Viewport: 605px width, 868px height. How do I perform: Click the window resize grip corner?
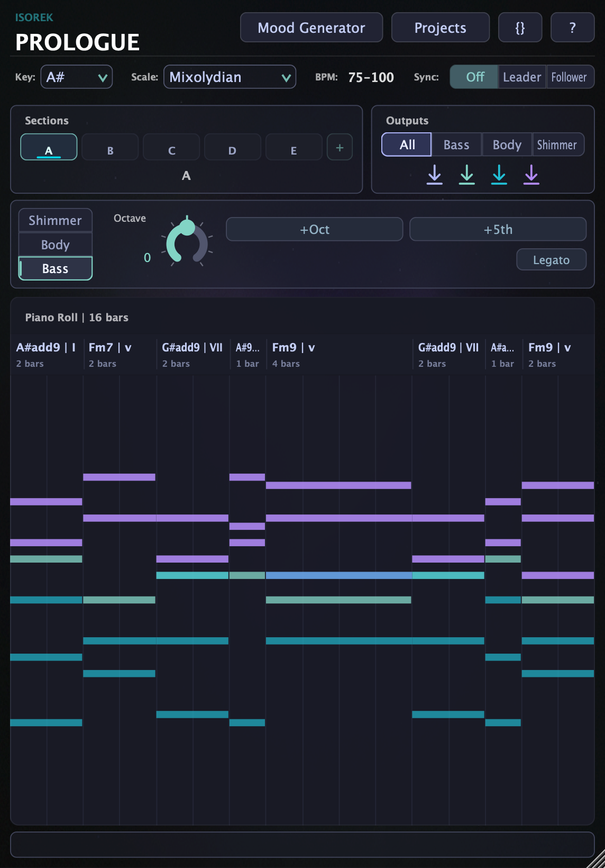tap(595, 858)
